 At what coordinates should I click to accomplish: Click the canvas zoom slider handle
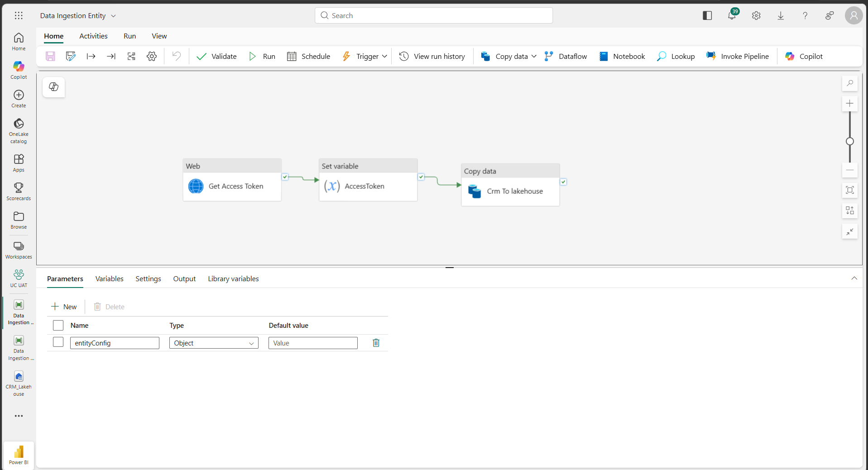850,141
